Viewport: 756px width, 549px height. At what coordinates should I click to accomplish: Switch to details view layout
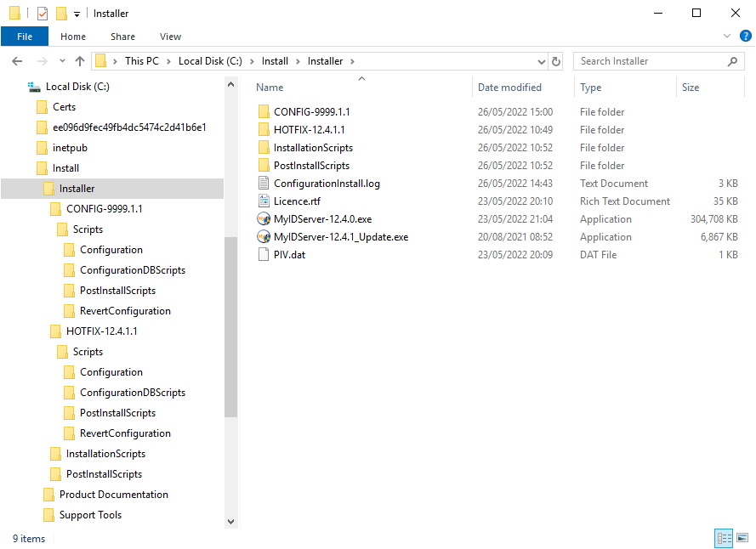pos(724,538)
